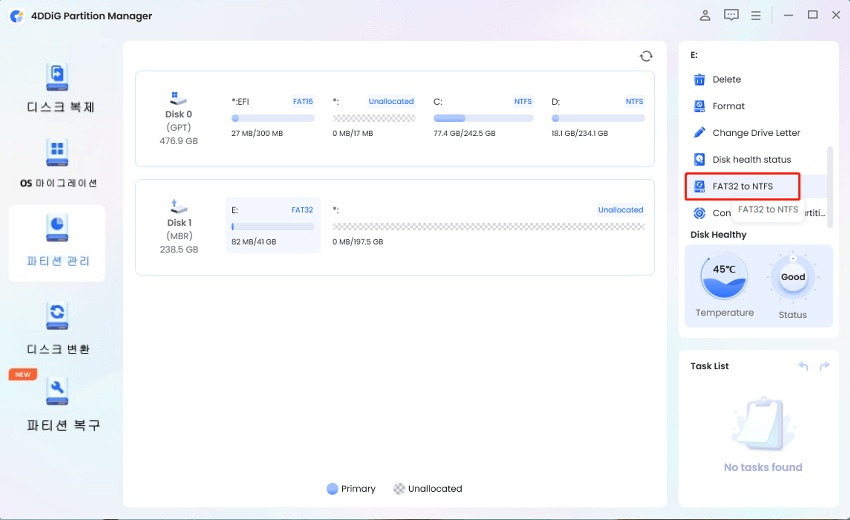The width and height of the screenshot is (850, 520).
Task: Click the '82 MB/41 GB' size text
Action: coord(254,242)
